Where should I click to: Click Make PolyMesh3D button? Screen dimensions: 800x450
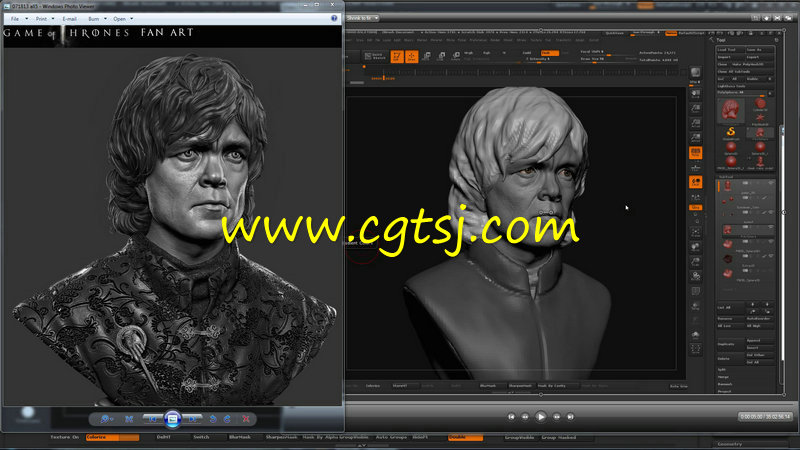(x=753, y=64)
